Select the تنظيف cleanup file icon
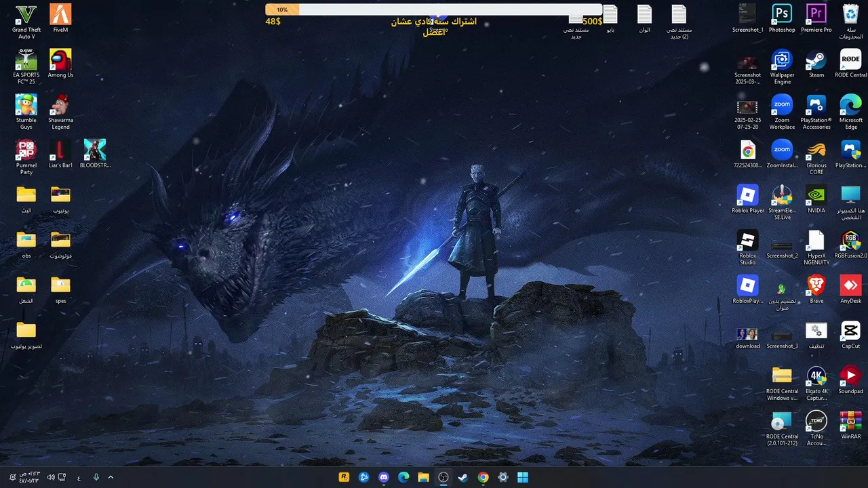The width and height of the screenshot is (868, 488). pos(816,335)
